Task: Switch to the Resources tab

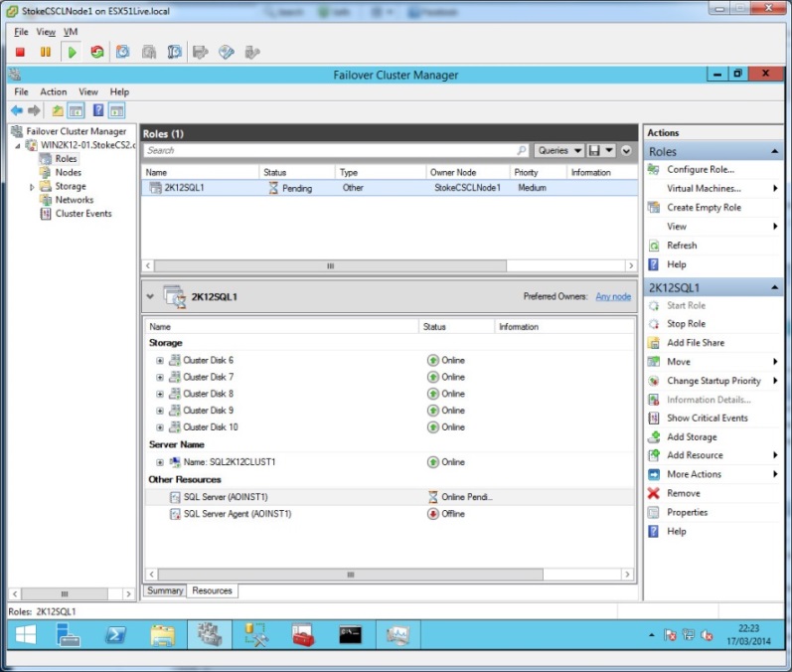Action: [212, 590]
